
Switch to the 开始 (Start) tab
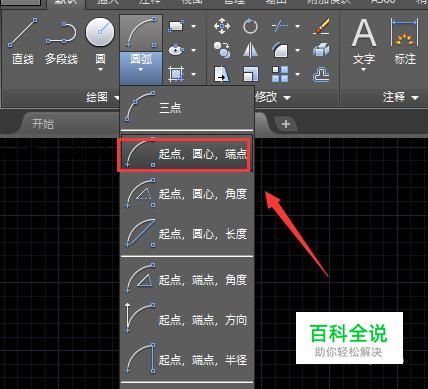(43, 124)
